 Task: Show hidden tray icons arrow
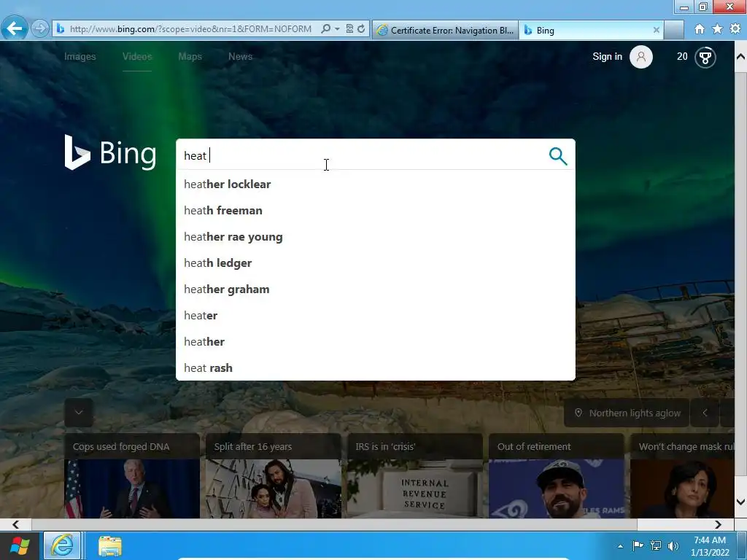click(x=620, y=546)
